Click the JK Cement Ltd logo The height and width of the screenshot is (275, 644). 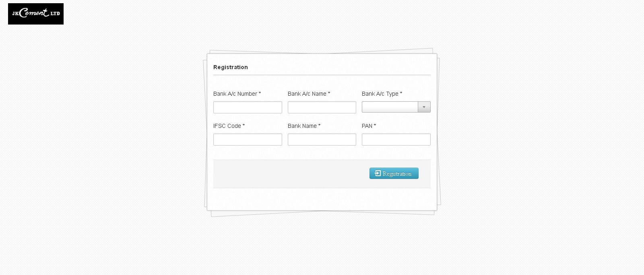tap(35, 14)
